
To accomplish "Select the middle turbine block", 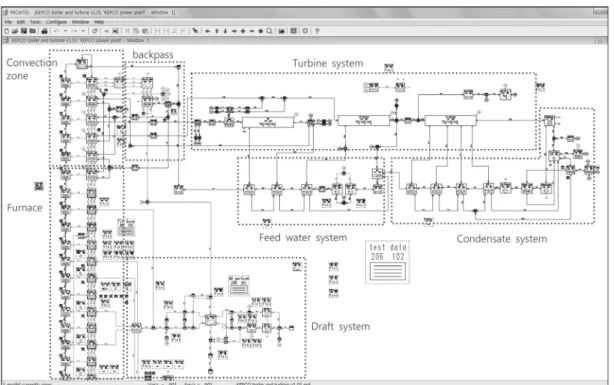I will [x=364, y=120].
